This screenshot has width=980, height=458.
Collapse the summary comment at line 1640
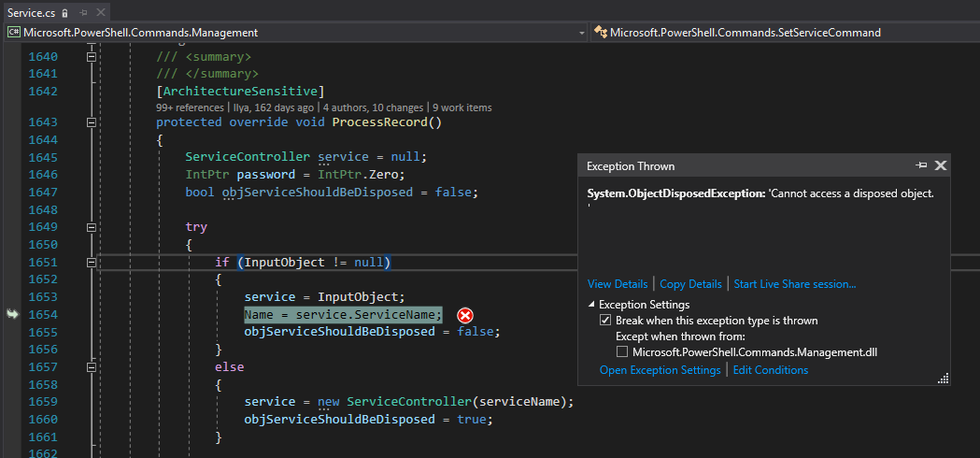pyautogui.click(x=92, y=57)
